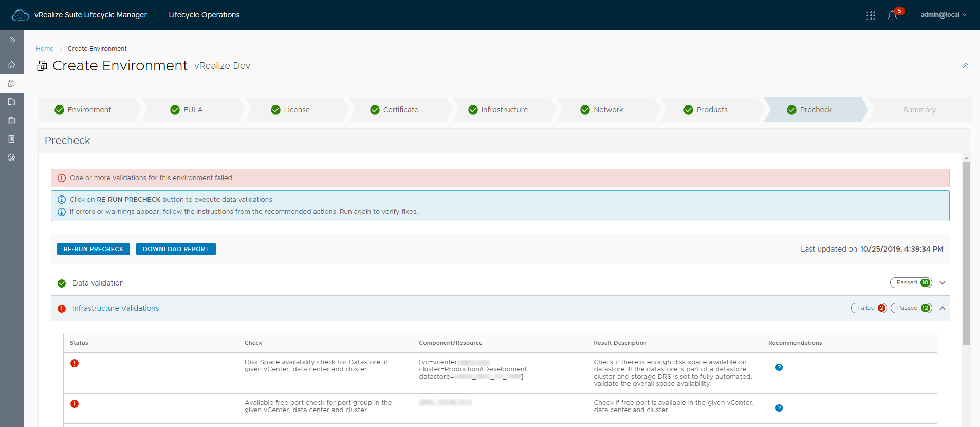Click the green check icon next to Data validation

point(62,283)
